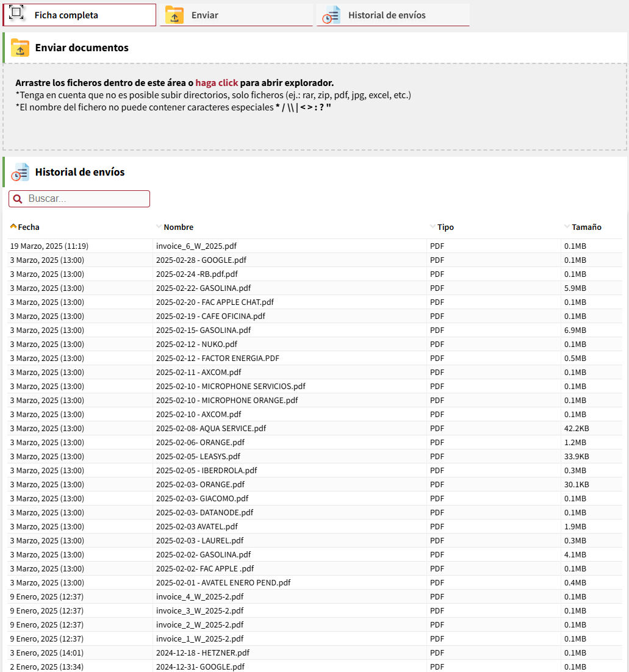Select the 2025-02-08- AQUA SERVICE.pdf file
Screen dimensions: 629x672
pyautogui.click(x=210, y=429)
